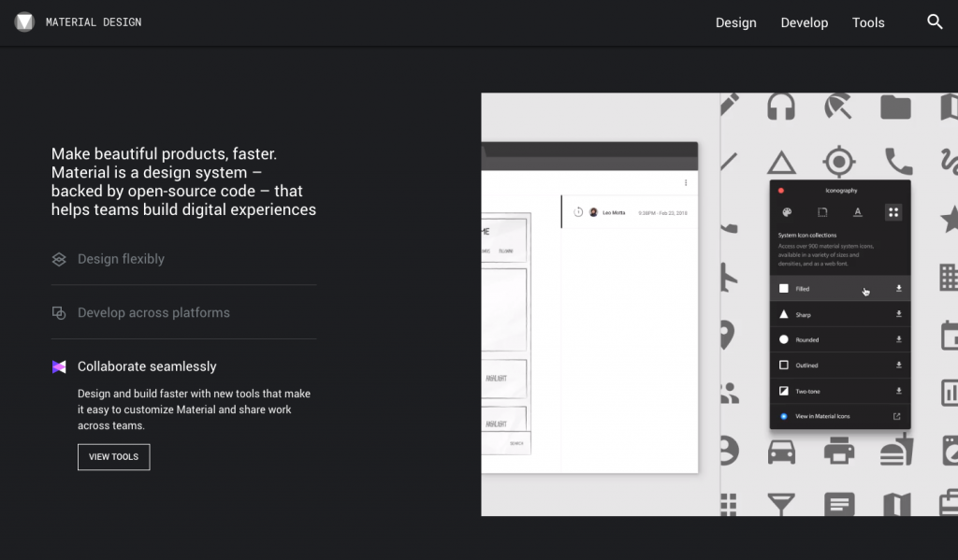Choose the Outlined icon style row
Viewport: 958px width, 560px height.
tap(840, 366)
